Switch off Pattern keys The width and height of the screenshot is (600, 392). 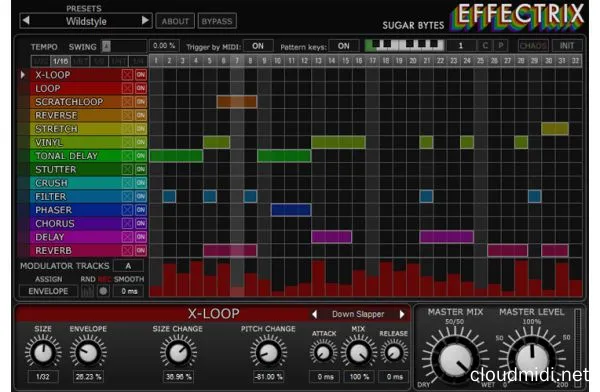click(344, 46)
